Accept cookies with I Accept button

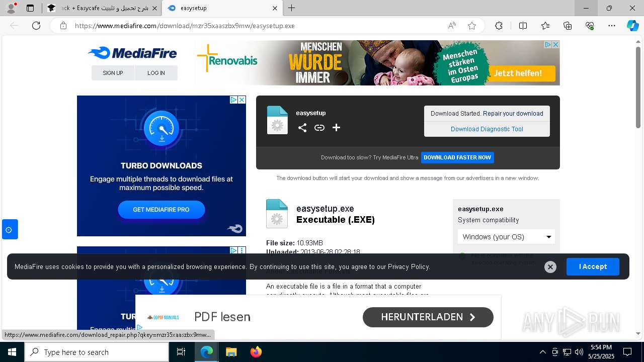point(593,267)
